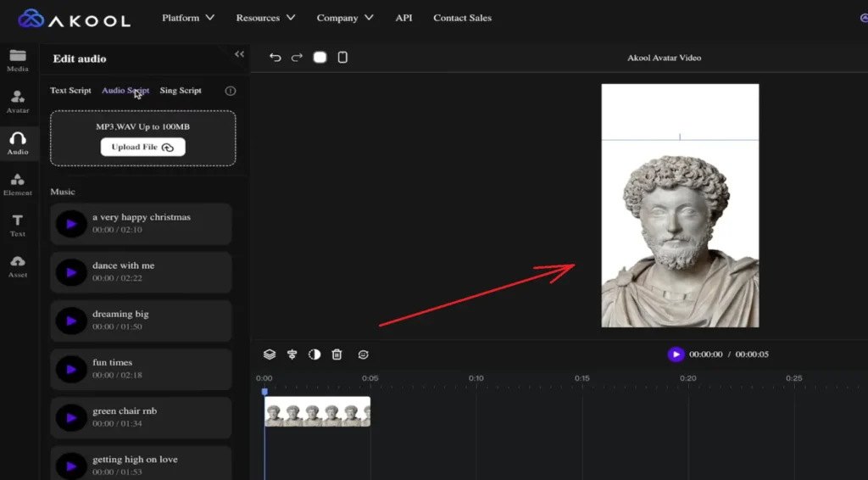Open the Contact Sales link
Screen dimensions: 868x480
point(462,18)
